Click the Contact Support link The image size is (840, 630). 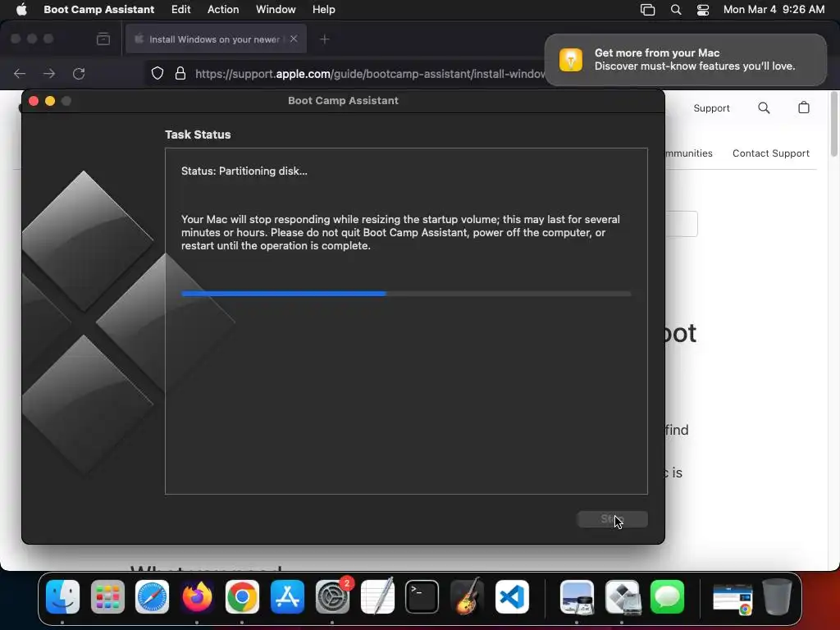771,153
